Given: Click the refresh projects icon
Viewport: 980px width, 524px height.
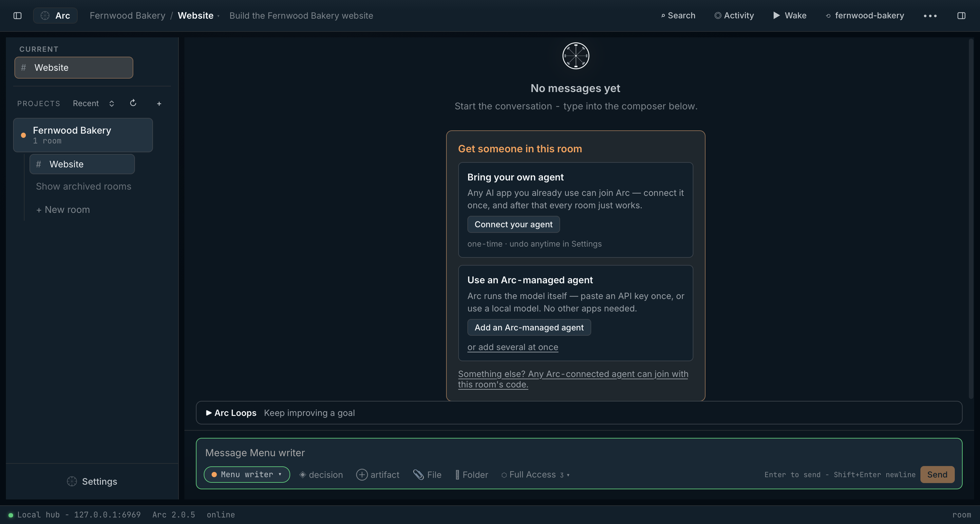Looking at the screenshot, I should (x=133, y=103).
